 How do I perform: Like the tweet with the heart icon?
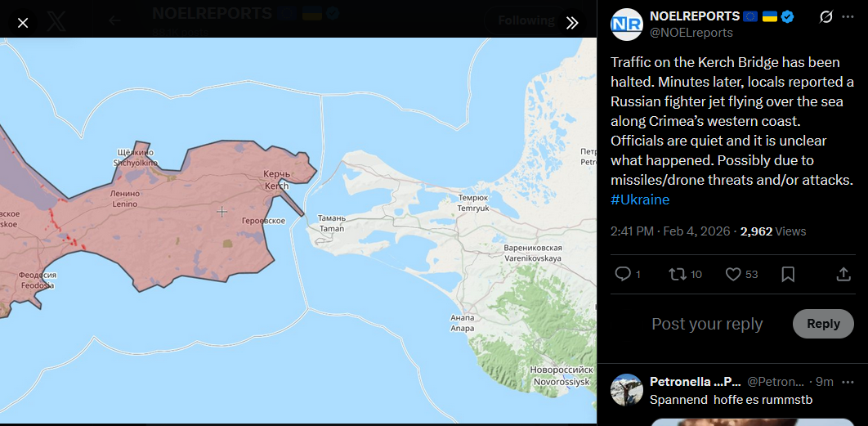(733, 274)
